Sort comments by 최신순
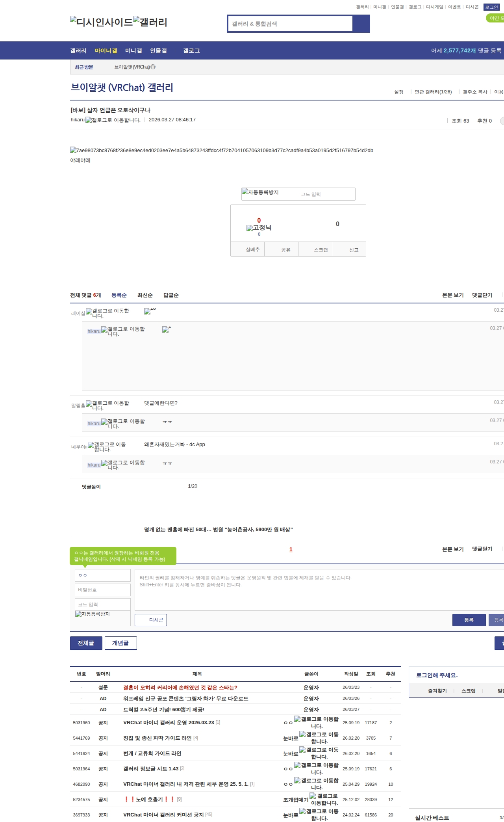 145,295
